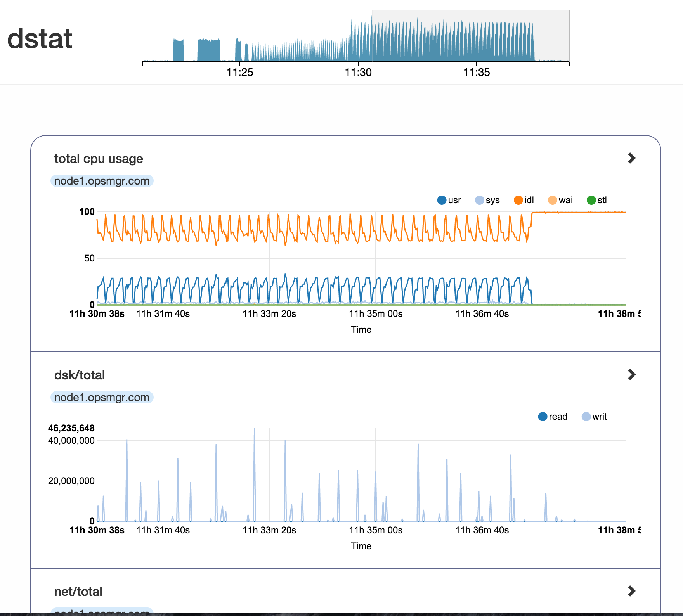Screen dimensions: 683x616
Task: Toggle the read series in disk legend
Action: [x=553, y=417]
